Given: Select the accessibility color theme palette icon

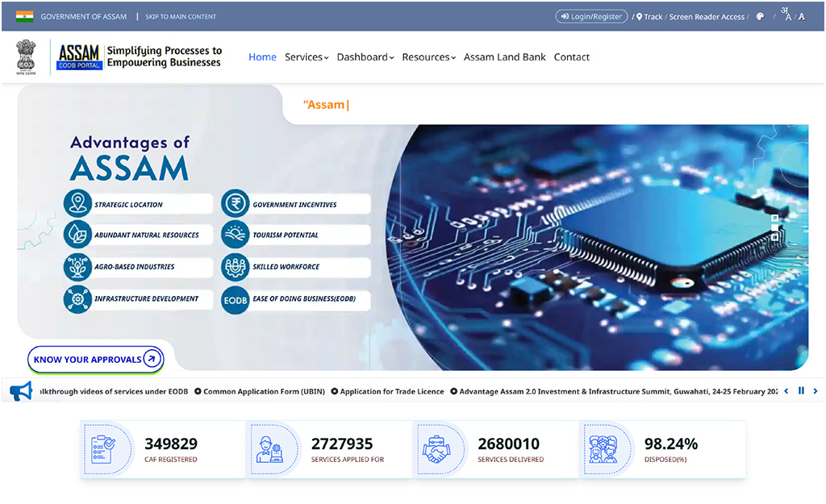Looking at the screenshot, I should tap(759, 16).
